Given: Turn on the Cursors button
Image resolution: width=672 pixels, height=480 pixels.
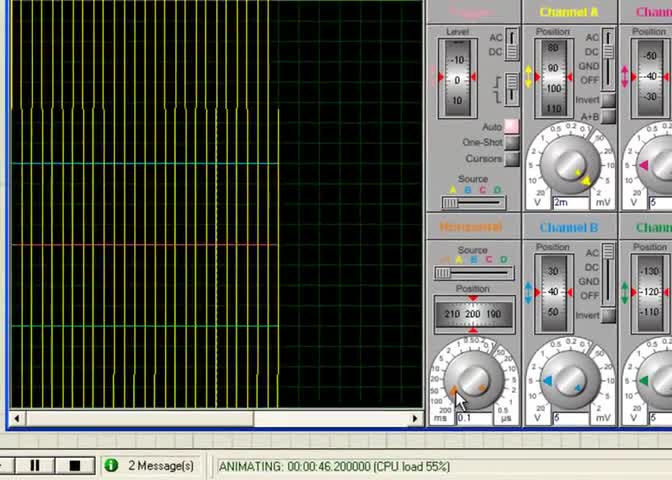Looking at the screenshot, I should pyautogui.click(x=512, y=159).
